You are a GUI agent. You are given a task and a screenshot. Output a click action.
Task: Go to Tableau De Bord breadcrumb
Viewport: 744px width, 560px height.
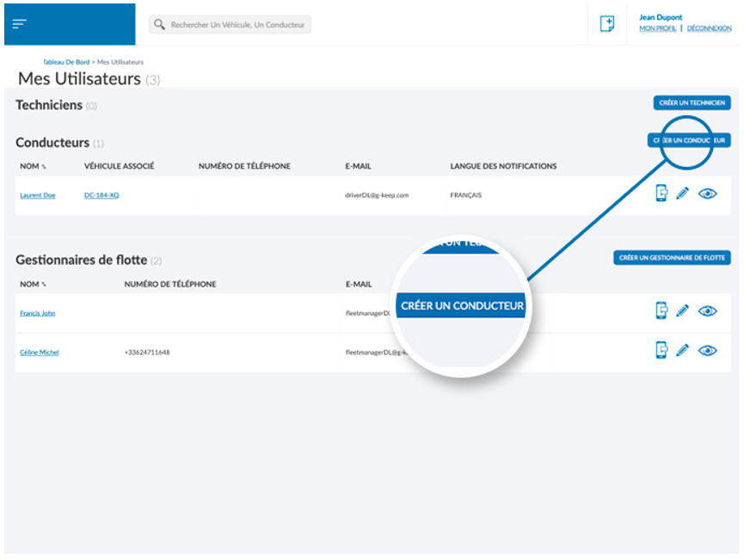click(x=66, y=62)
